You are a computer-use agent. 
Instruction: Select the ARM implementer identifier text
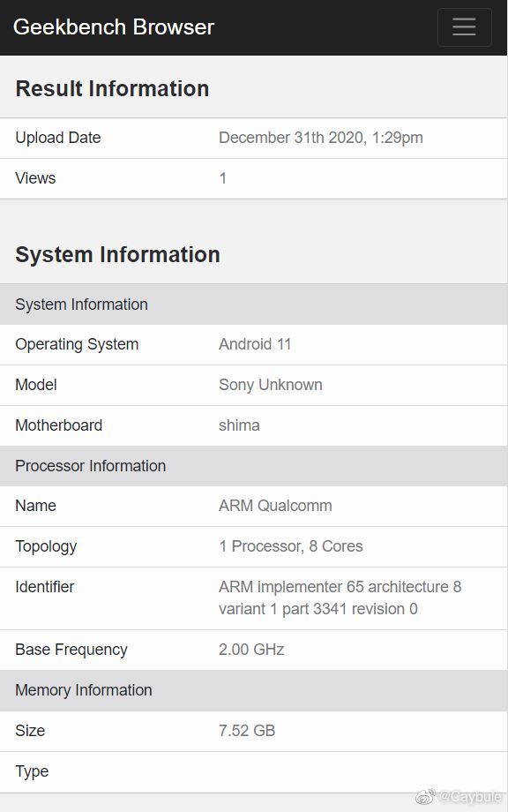click(340, 598)
